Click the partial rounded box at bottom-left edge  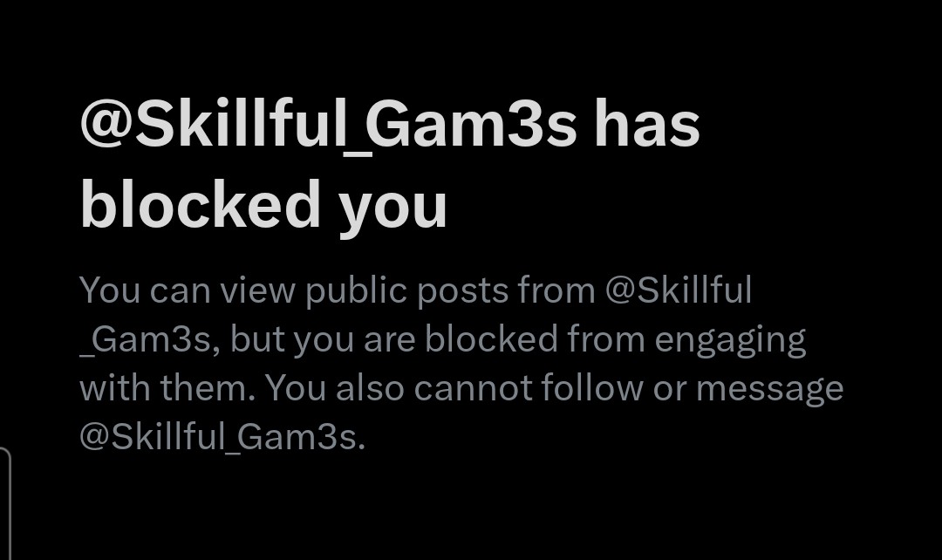pyautogui.click(x=5, y=503)
